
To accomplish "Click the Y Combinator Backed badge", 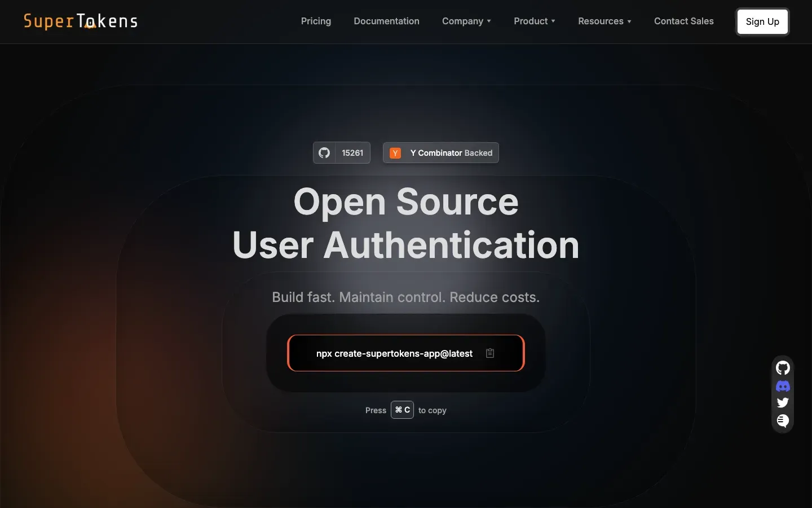I will click(x=441, y=153).
